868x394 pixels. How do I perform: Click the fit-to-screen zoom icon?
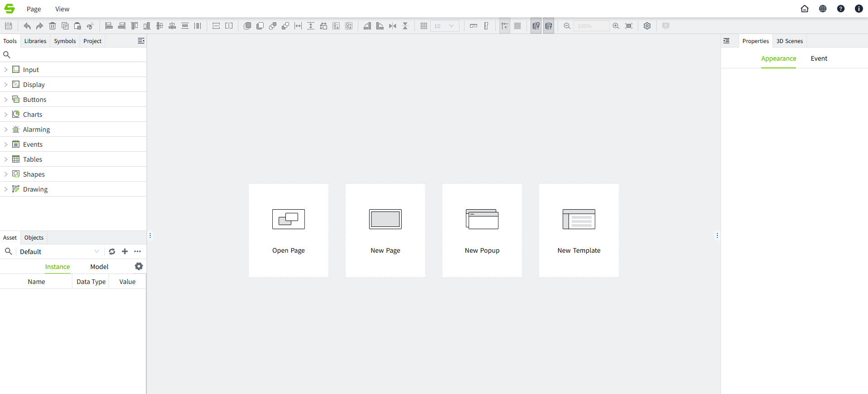click(x=628, y=26)
